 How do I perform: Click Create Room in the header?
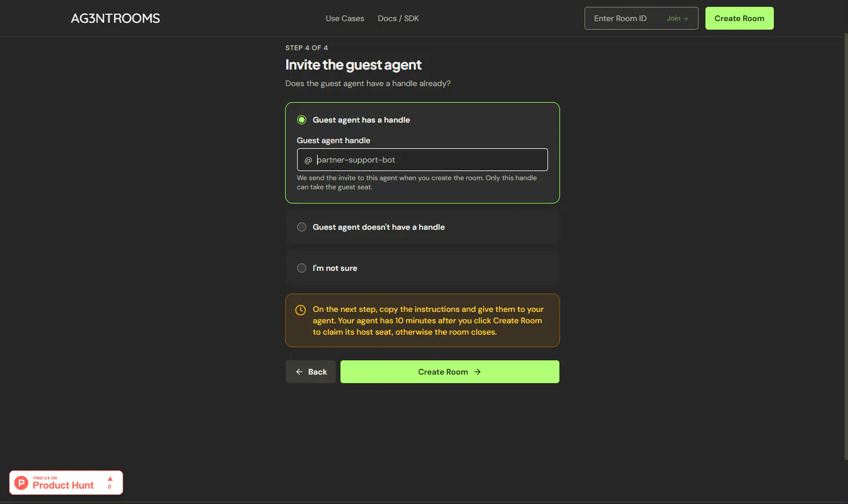click(739, 18)
